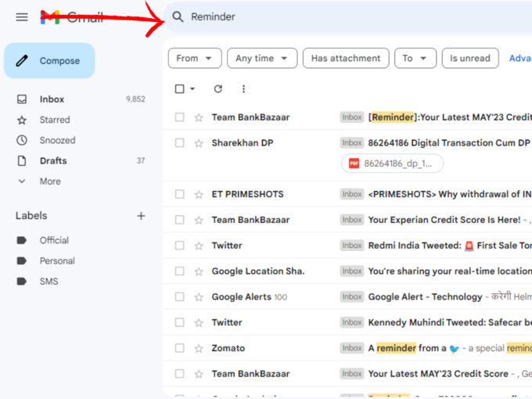Viewport: 532px width, 399px height.
Task: Star the [Reminder] Team BankBazaar email
Action: [199, 117]
